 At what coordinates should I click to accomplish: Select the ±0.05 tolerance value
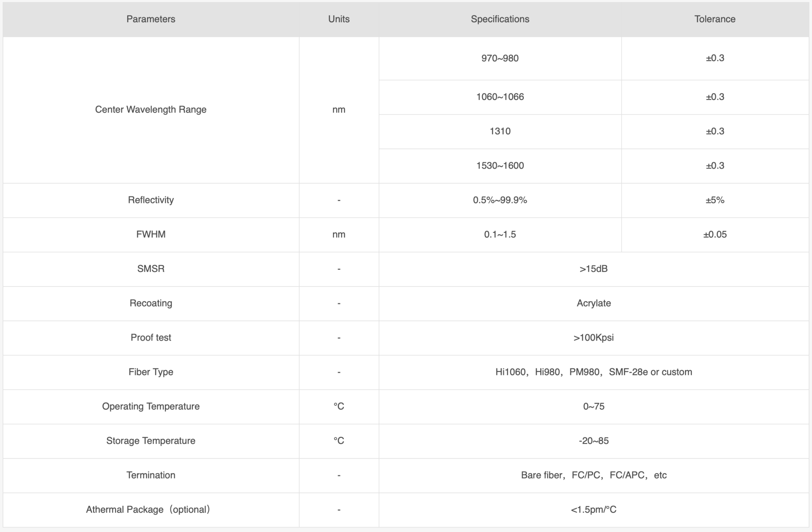714,234
